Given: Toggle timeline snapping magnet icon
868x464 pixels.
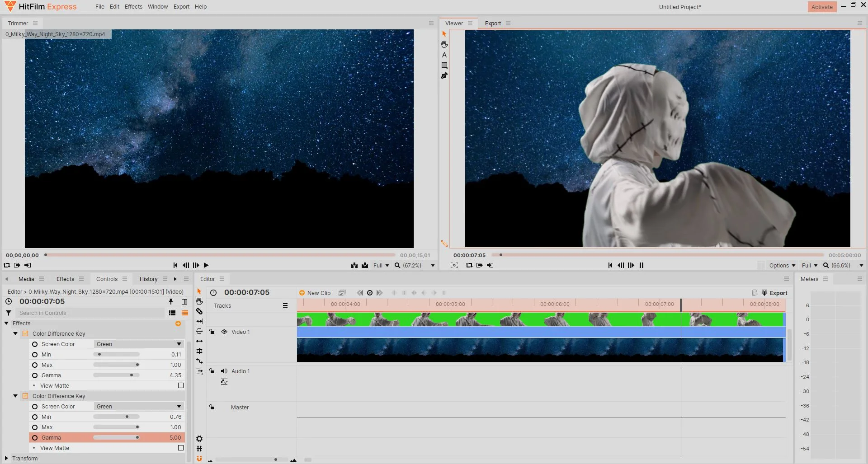Looking at the screenshot, I should 199,459.
